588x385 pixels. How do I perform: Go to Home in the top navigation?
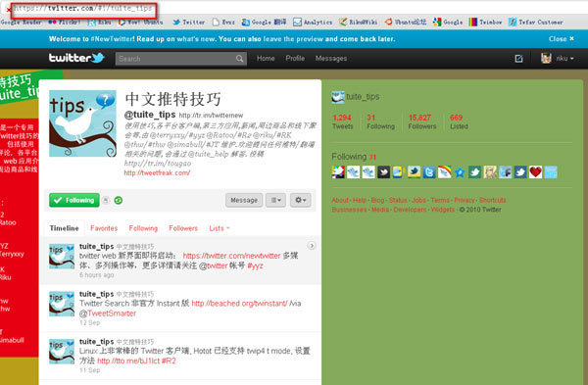coord(266,59)
